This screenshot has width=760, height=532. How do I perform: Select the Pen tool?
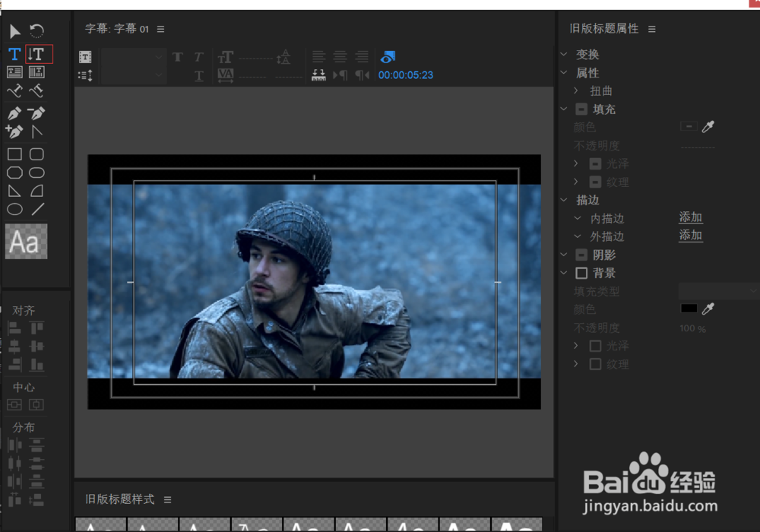tap(14, 113)
